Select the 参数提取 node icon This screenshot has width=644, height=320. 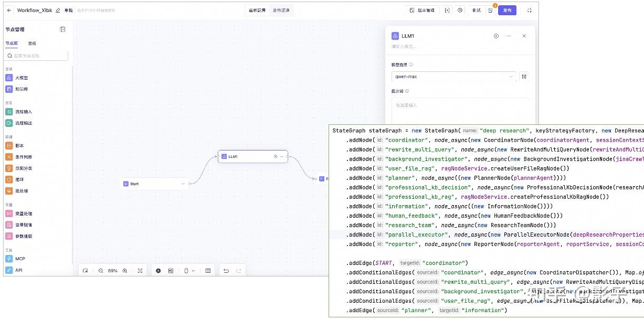[9, 236]
